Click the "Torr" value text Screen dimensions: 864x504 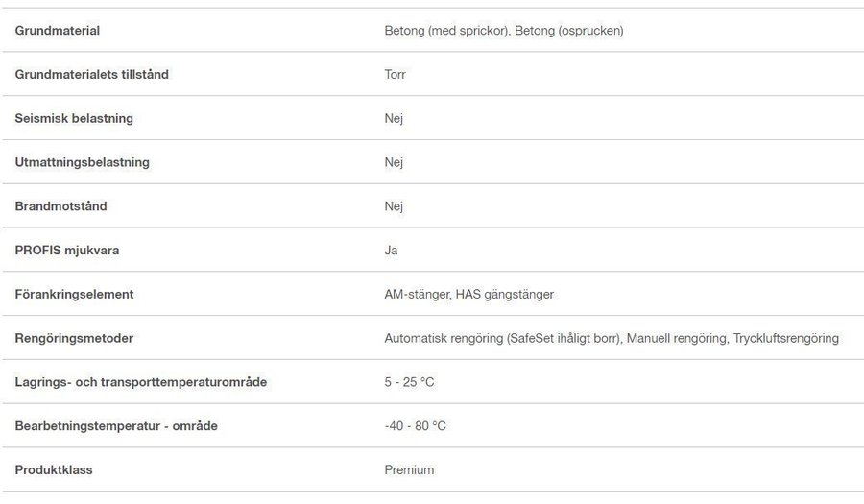395,74
